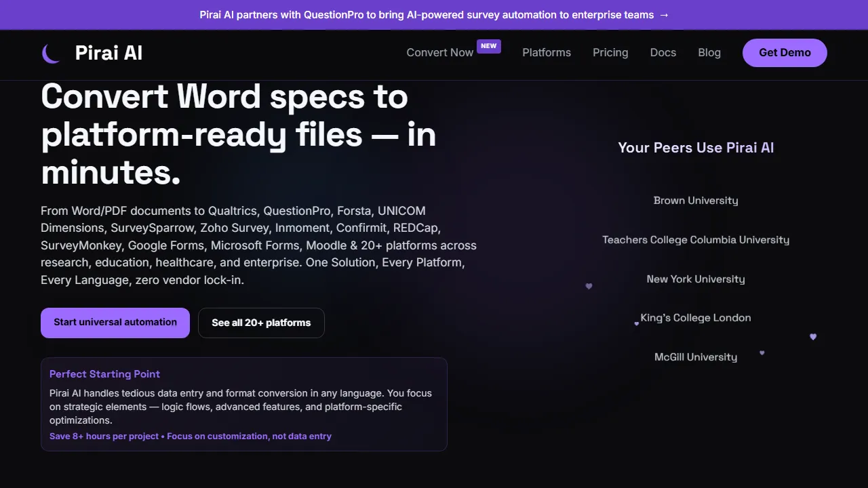868x488 pixels.
Task: Open the Docs section
Action: point(663,52)
